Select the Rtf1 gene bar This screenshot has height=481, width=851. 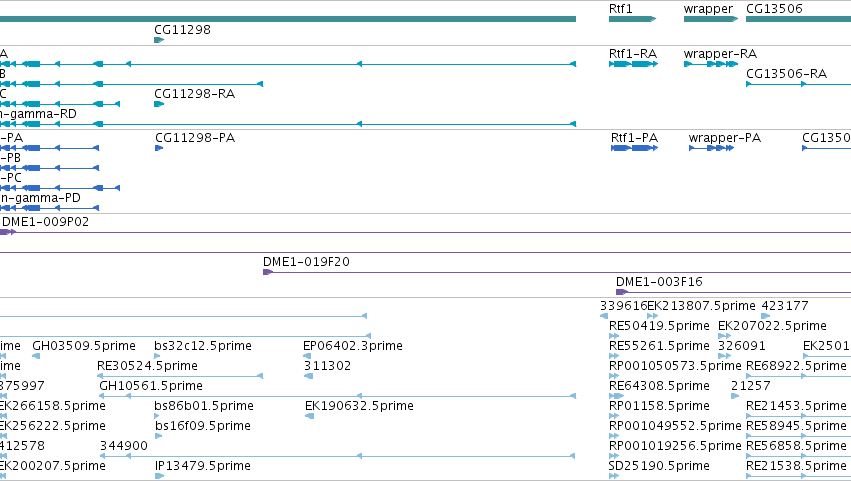pyautogui.click(x=632, y=19)
